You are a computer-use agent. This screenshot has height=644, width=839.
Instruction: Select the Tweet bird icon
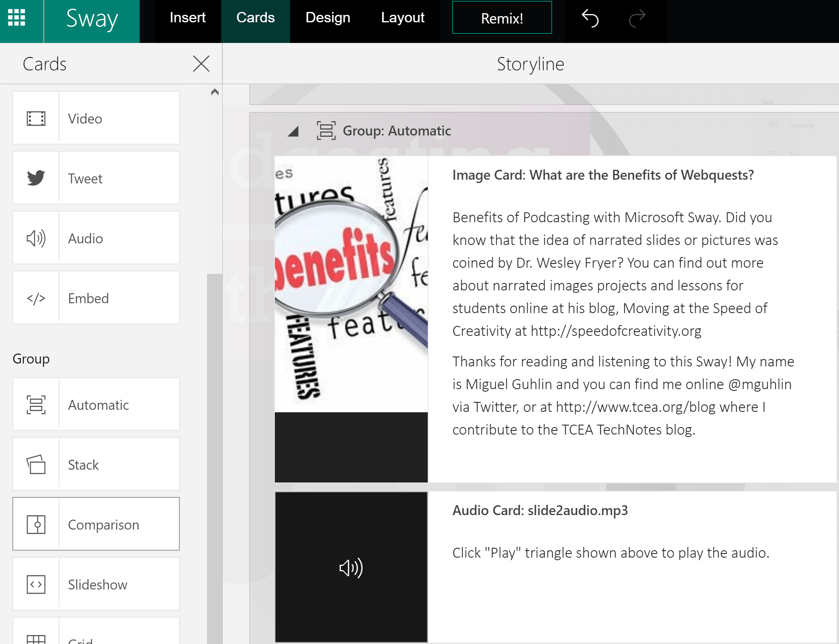tap(36, 178)
